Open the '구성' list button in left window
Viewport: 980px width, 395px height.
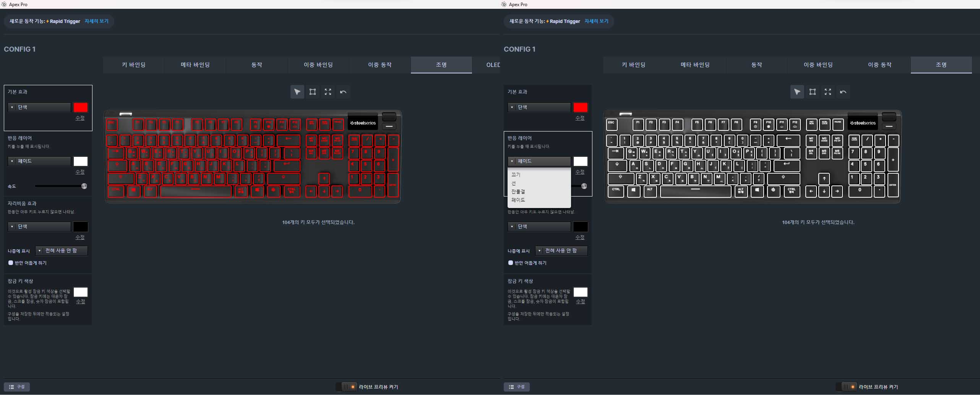point(17,387)
